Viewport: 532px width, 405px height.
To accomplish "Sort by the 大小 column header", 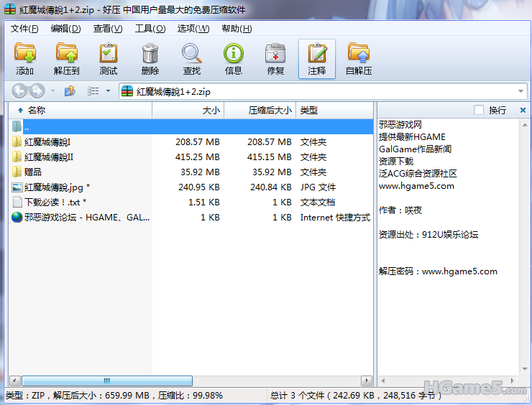I will point(188,110).
